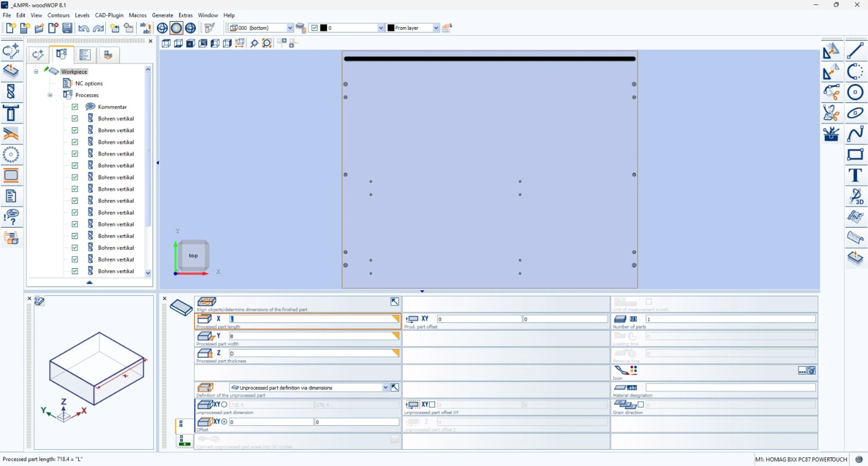The image size is (868, 466).
Task: Click the Save icon in the toolbar
Action: tap(67, 28)
